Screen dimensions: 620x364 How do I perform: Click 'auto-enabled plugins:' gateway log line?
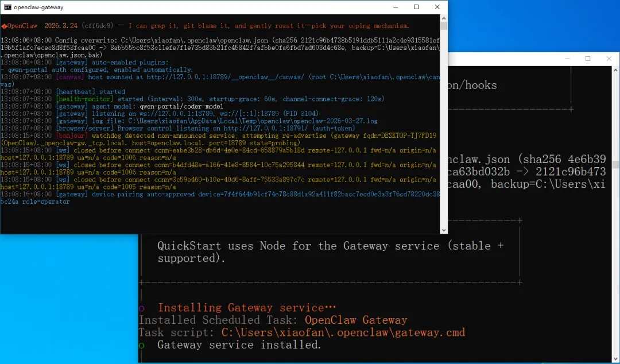coord(84,63)
